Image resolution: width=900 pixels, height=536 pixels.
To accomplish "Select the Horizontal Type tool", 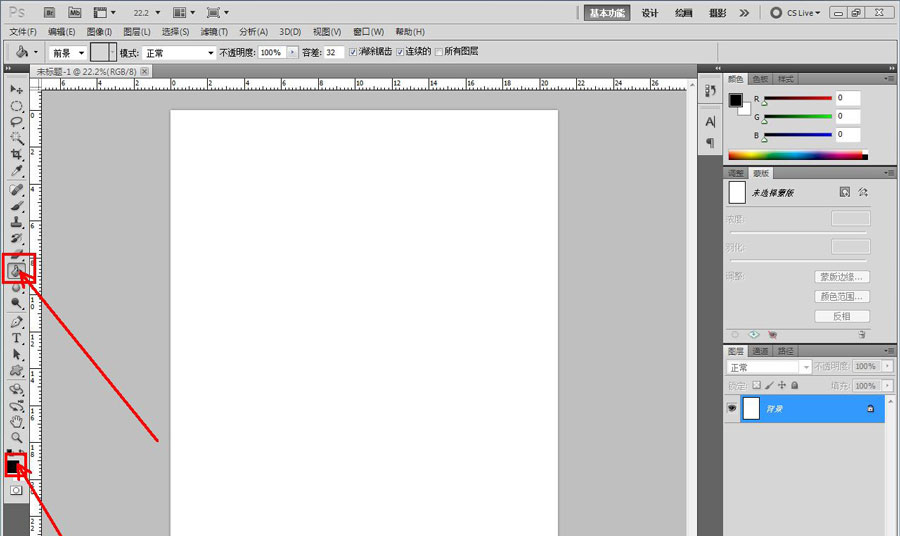I will [x=17, y=338].
